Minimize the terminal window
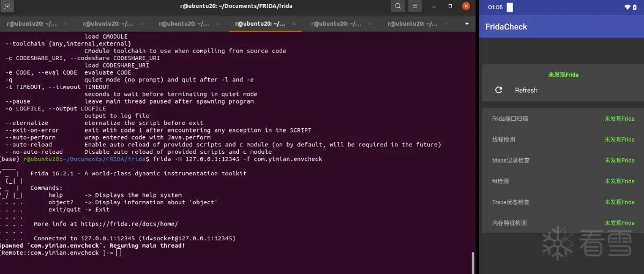Viewport: 644px width, 274px height. [434, 6]
